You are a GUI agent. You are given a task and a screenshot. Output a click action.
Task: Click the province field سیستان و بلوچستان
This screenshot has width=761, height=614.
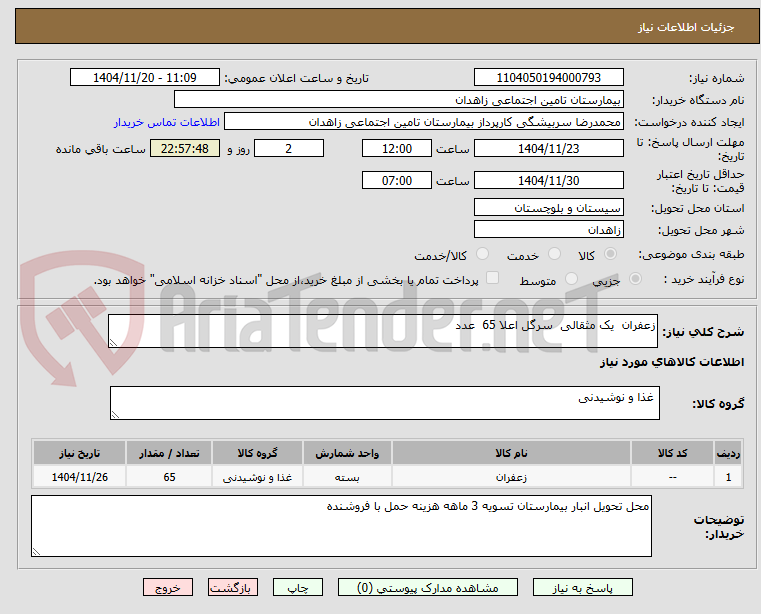coord(548,207)
